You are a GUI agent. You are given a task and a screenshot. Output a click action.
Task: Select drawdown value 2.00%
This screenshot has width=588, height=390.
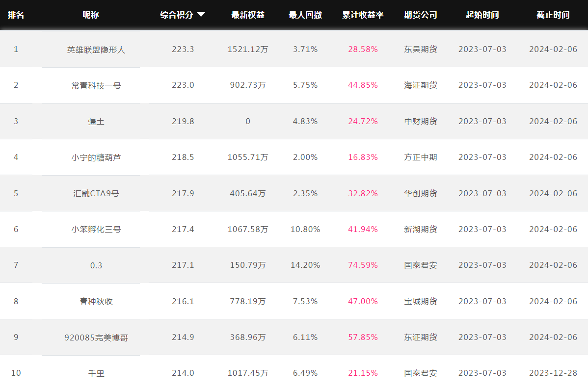(x=305, y=157)
